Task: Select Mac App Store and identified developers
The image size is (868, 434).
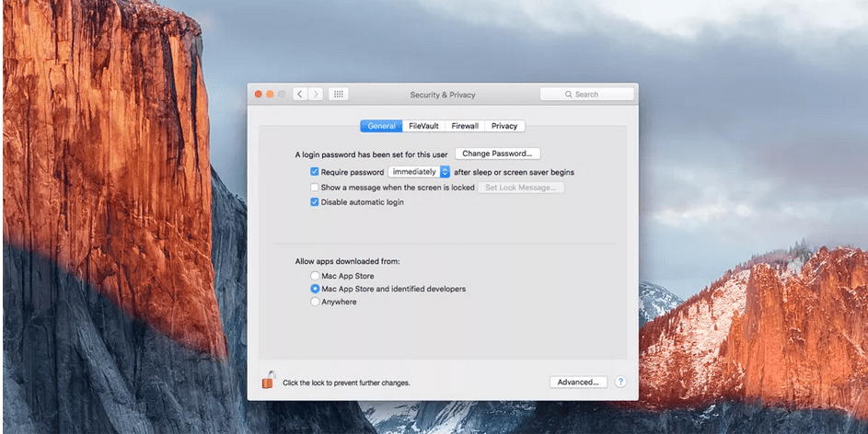Action: coord(316,289)
